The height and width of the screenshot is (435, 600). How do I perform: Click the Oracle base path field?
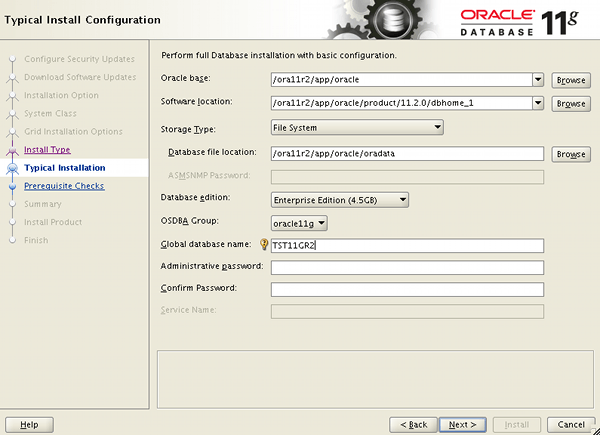tap(402, 80)
